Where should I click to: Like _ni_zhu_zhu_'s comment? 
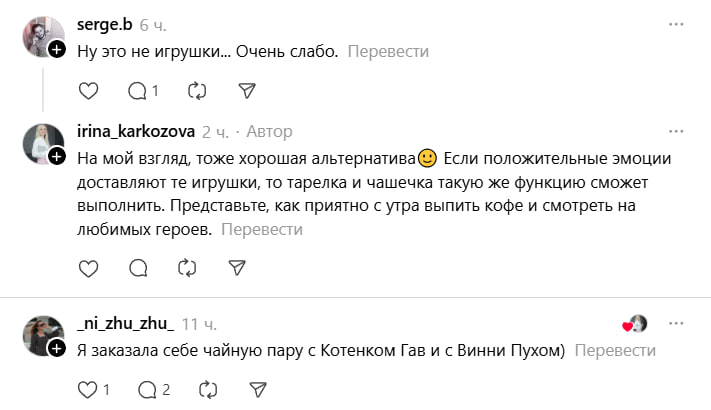[x=88, y=388]
